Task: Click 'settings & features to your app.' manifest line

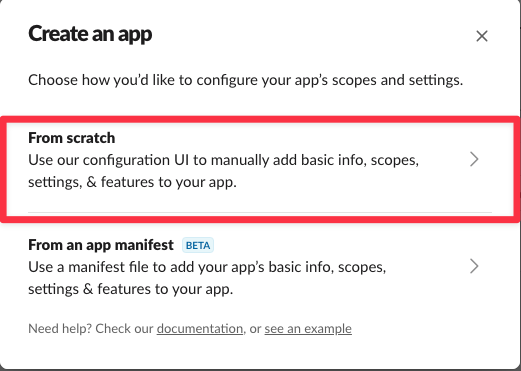Action: pyautogui.click(x=130, y=289)
